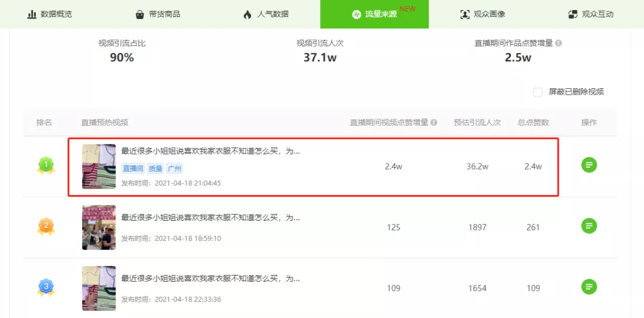Open the rank 2 video thumbnail
644x318 pixels.
99,227
